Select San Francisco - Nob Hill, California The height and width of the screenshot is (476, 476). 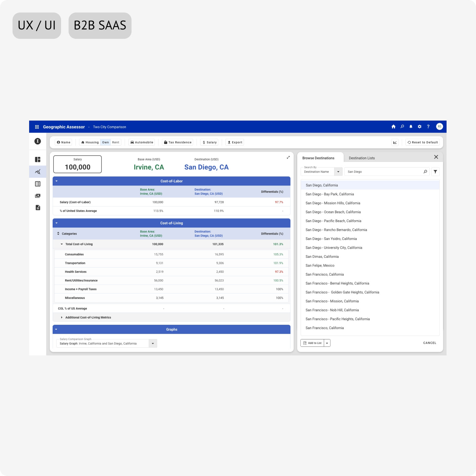[370, 310]
